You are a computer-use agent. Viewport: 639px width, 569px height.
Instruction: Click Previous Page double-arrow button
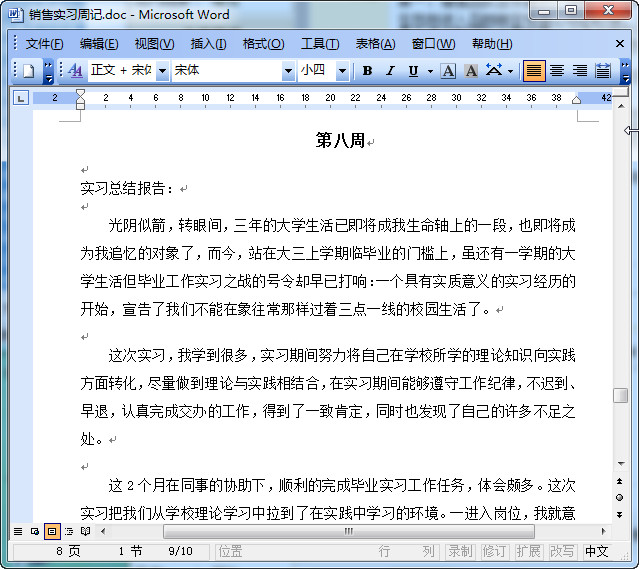pyautogui.click(x=620, y=481)
